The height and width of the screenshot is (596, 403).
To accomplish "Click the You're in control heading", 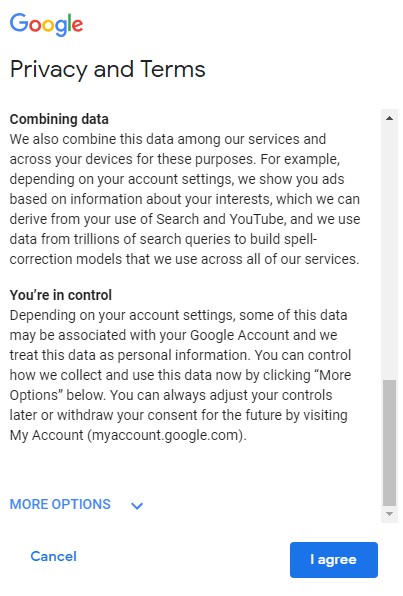I will point(60,295).
